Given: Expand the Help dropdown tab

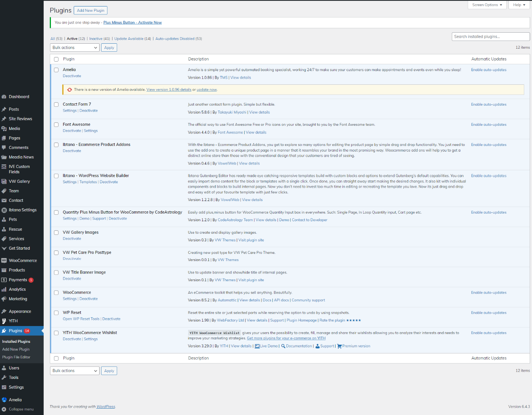Looking at the screenshot, I should point(519,5).
